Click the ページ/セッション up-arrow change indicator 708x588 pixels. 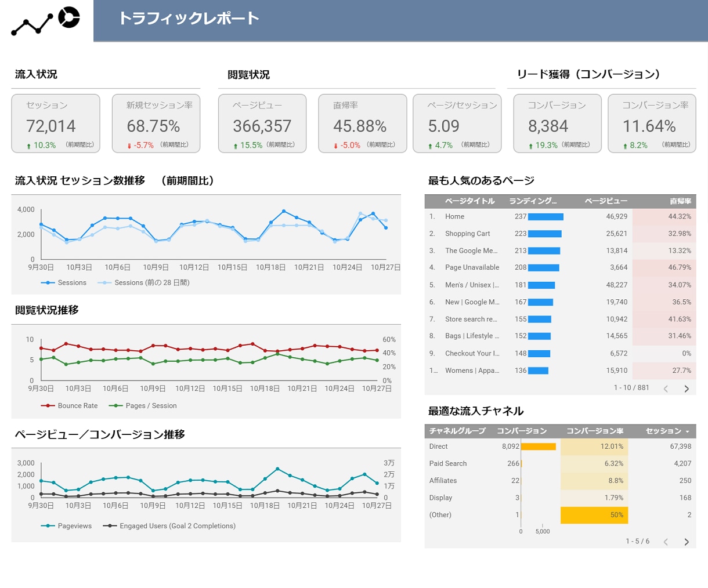coord(430,146)
